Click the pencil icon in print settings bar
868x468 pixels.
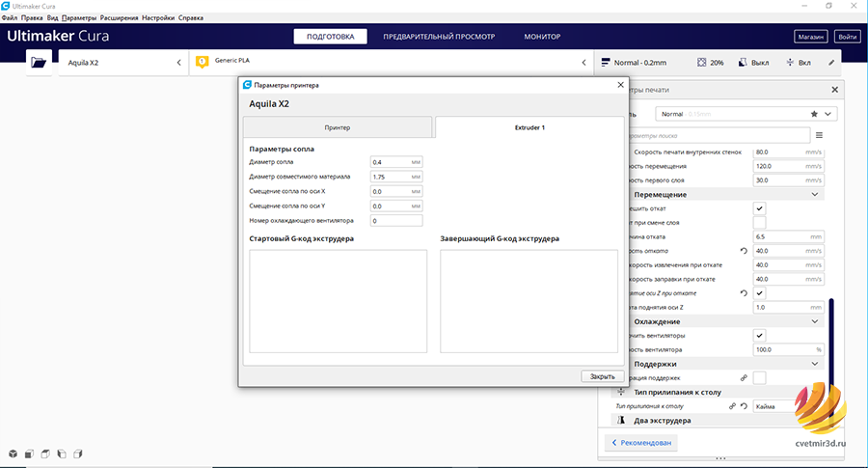pos(831,63)
